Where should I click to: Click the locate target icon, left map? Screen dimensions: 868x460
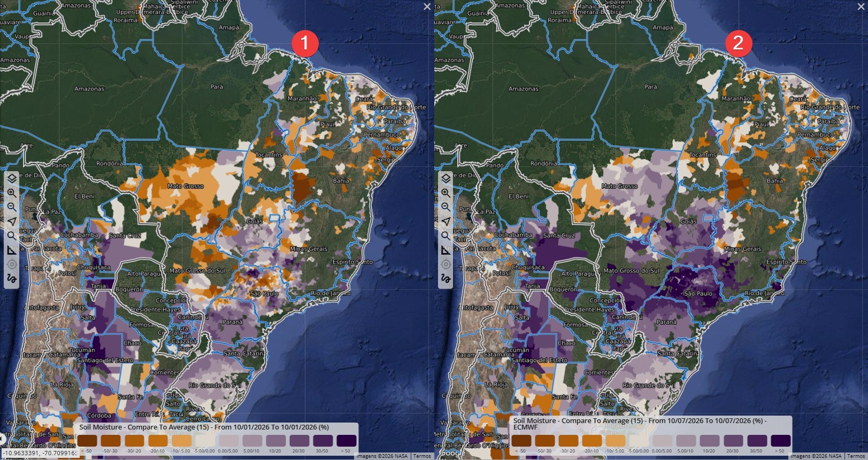[11, 264]
